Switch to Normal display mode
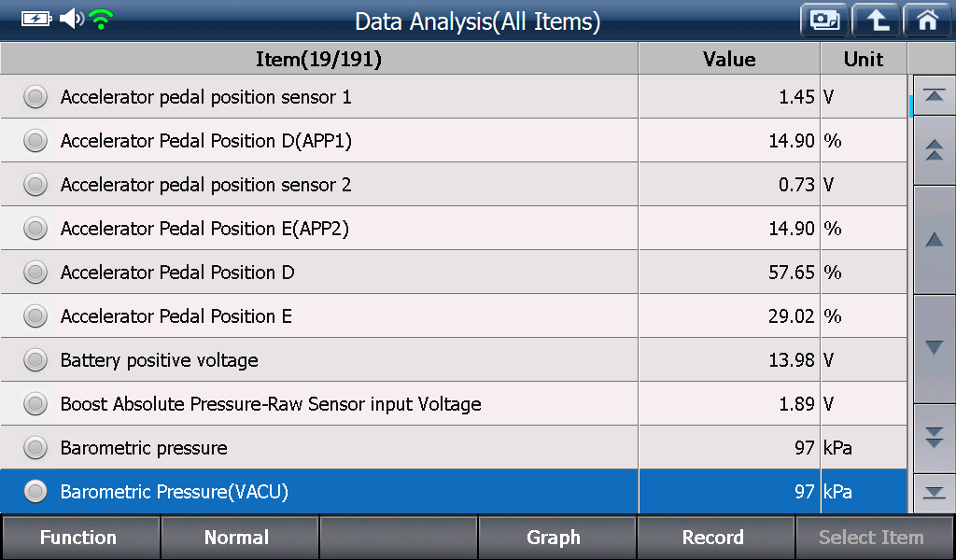956x560 pixels. pos(238,538)
